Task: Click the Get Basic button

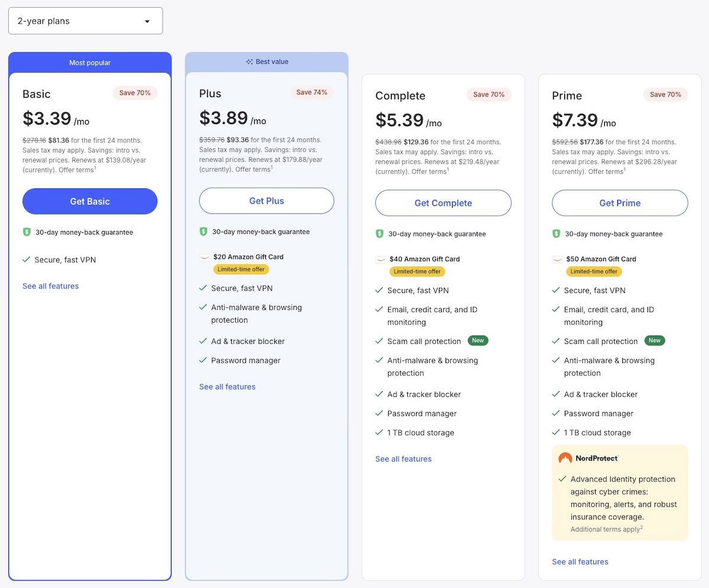Action: point(90,202)
